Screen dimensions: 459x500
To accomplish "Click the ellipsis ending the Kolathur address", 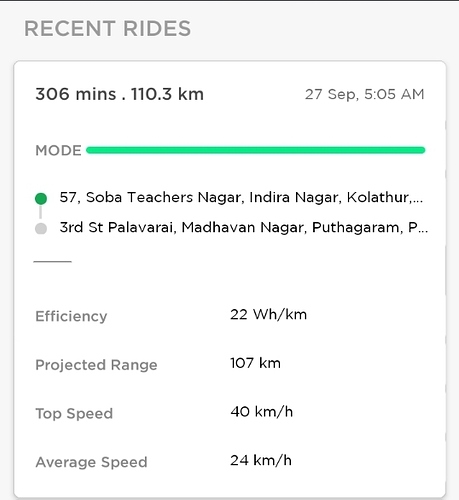I will (418, 201).
